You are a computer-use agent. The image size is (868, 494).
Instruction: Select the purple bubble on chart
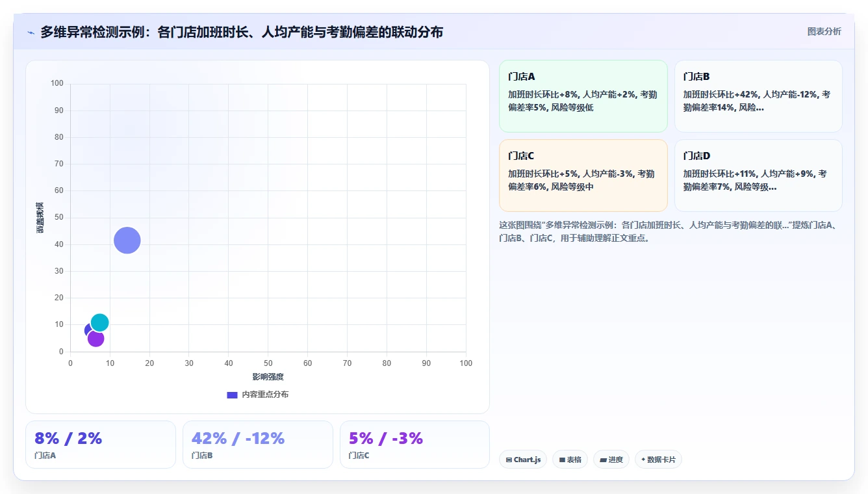[x=96, y=339]
